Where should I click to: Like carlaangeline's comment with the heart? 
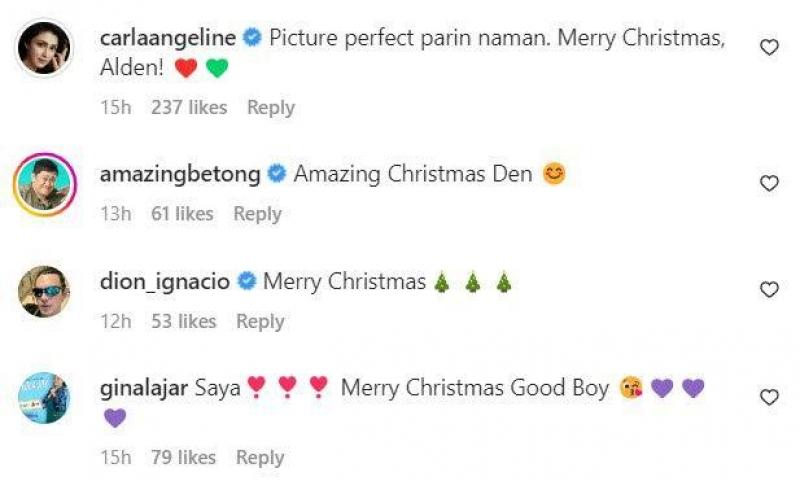coord(769,47)
